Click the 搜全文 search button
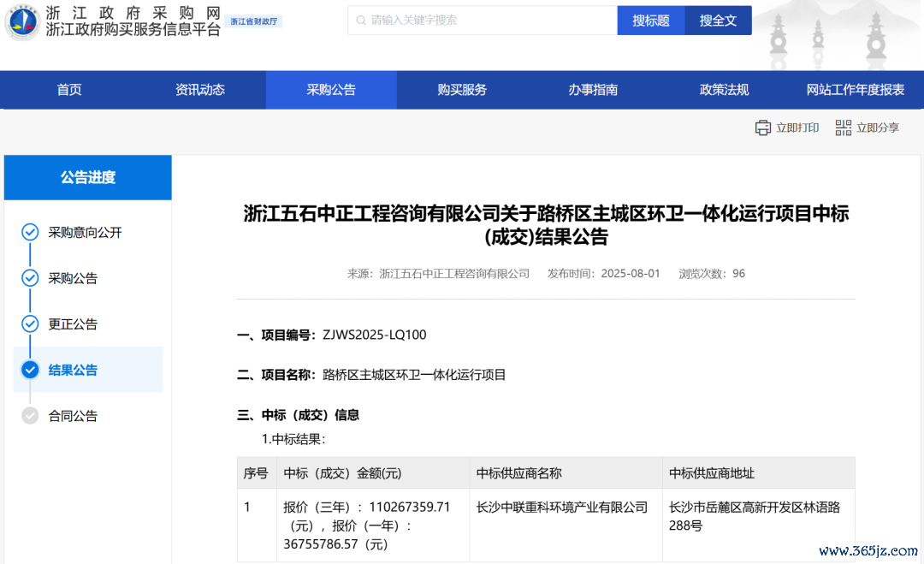Viewport: 924px width, 564px height. [719, 21]
